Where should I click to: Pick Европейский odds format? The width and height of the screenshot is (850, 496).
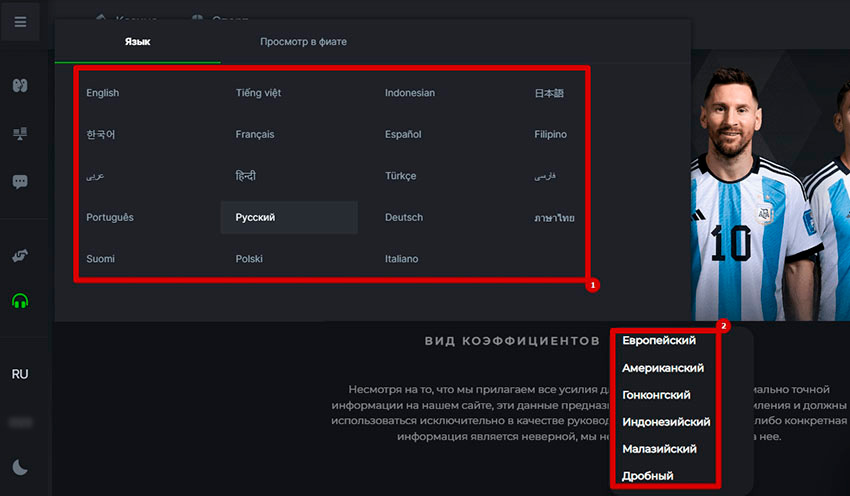click(x=659, y=340)
